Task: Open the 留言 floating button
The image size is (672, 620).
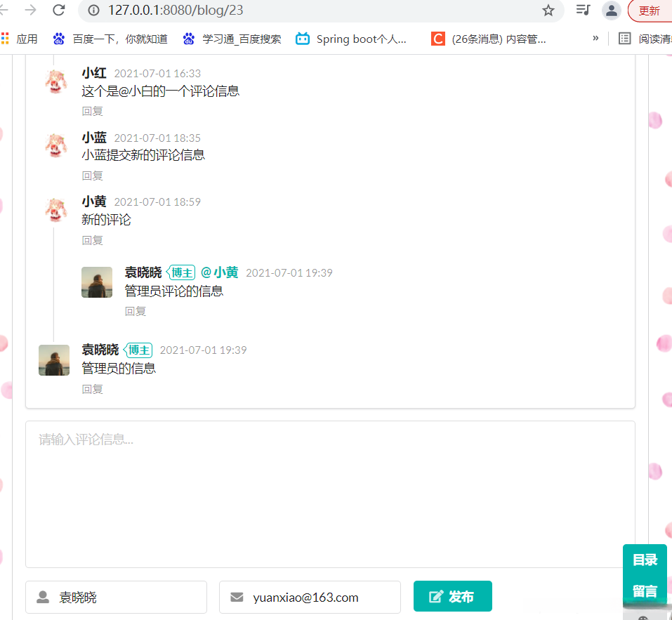Action: pyautogui.click(x=644, y=592)
